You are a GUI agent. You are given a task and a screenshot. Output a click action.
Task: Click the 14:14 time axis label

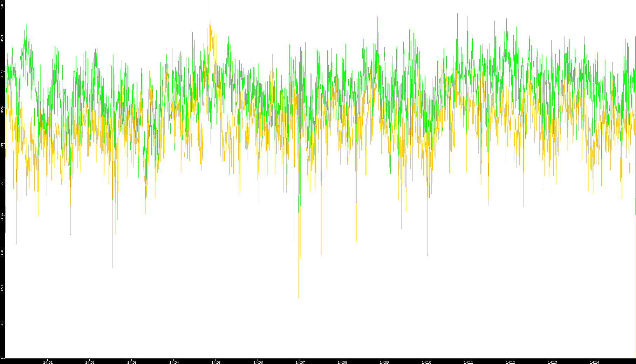(594, 362)
